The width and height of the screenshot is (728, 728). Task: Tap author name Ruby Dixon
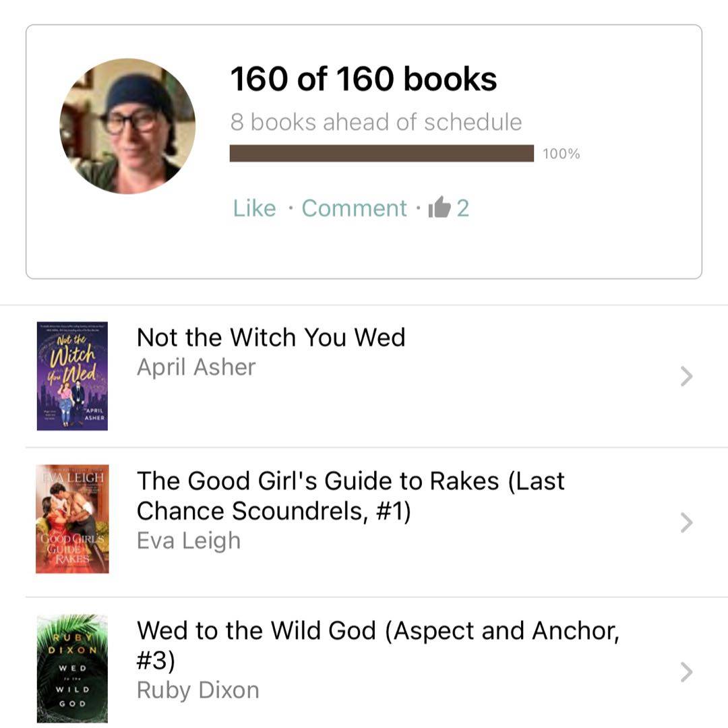point(198,690)
